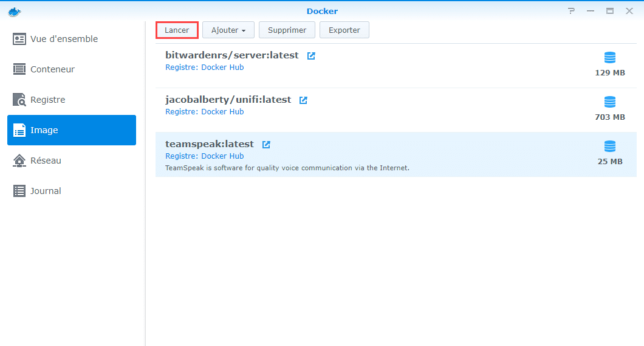Expand the Ajouter dropdown button
644x346 pixels.
[x=228, y=30]
